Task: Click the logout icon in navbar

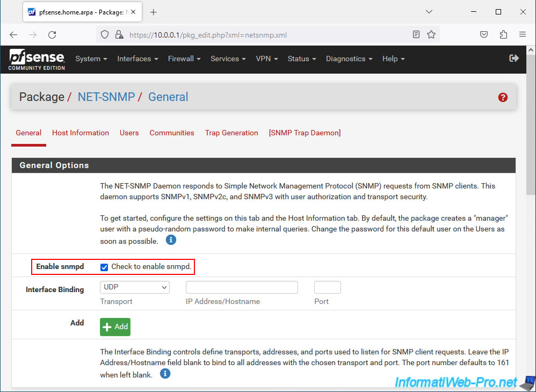Action: (514, 59)
